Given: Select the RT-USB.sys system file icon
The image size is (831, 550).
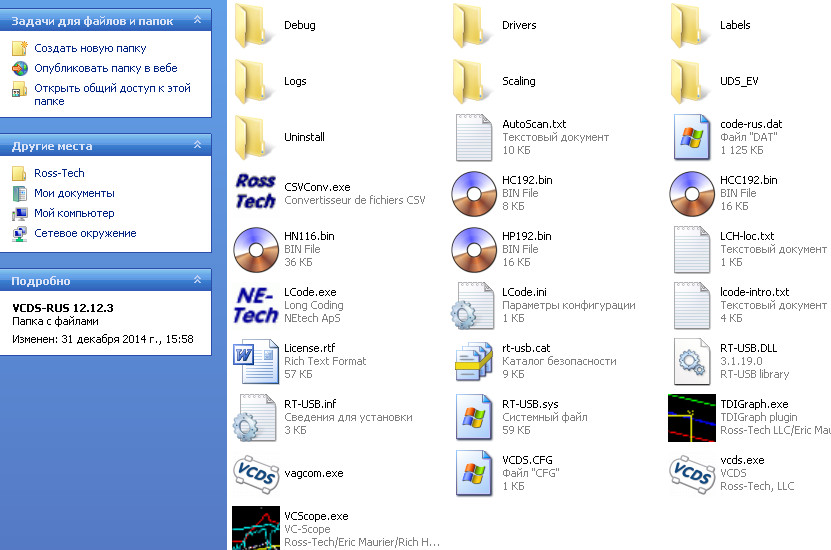Looking at the screenshot, I should (473, 418).
